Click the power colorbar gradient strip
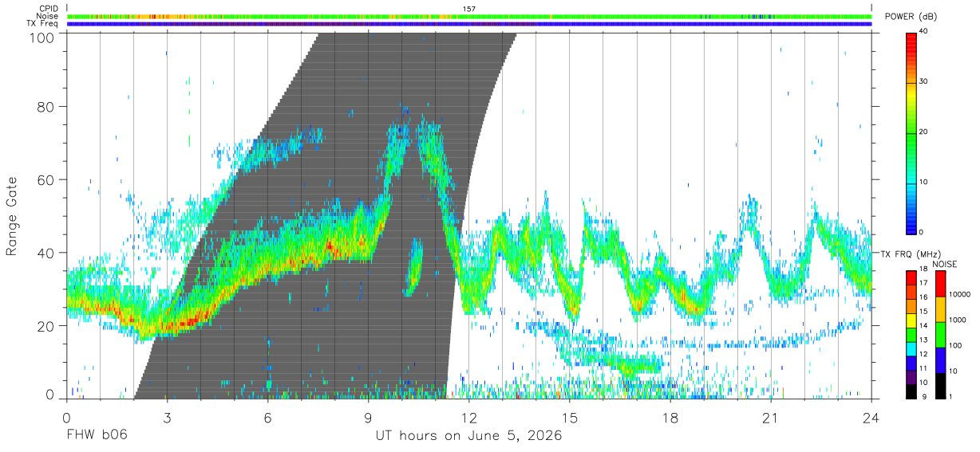Viewport: 980px width, 452px height. (911, 132)
